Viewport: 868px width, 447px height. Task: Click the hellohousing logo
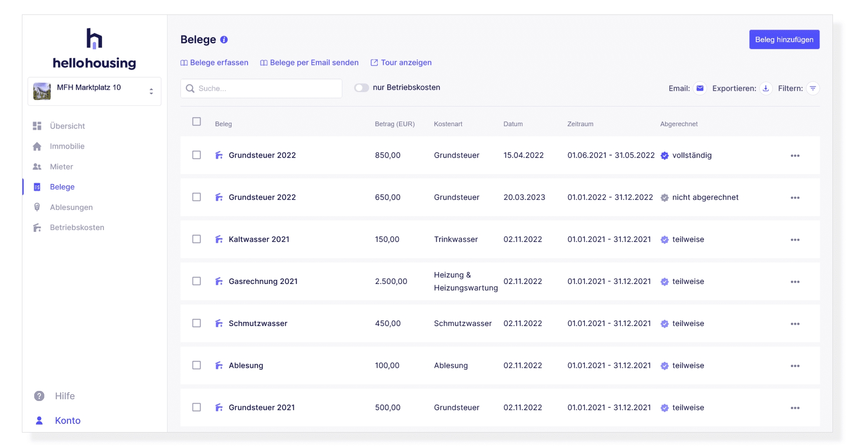tap(94, 49)
